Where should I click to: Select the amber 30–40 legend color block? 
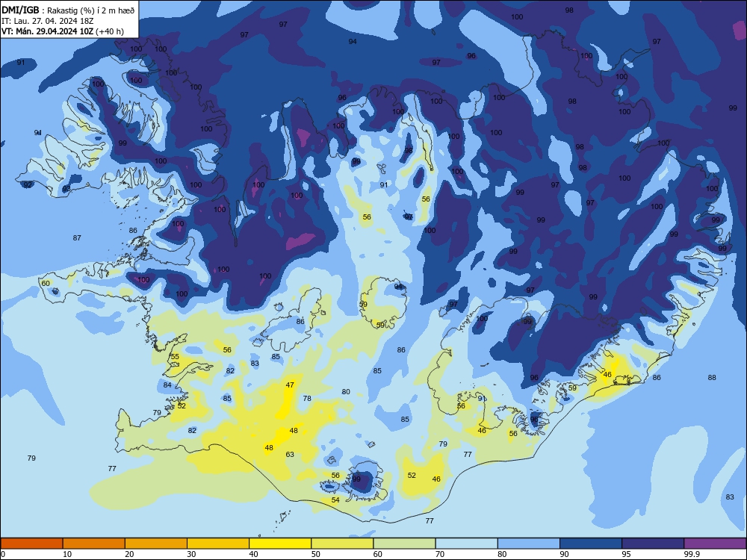coord(218,544)
